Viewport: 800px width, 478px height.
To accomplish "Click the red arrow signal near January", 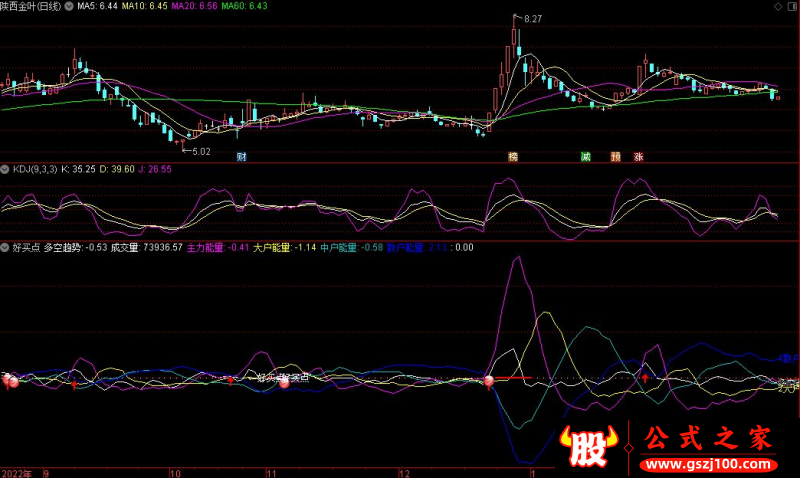I will point(645,378).
